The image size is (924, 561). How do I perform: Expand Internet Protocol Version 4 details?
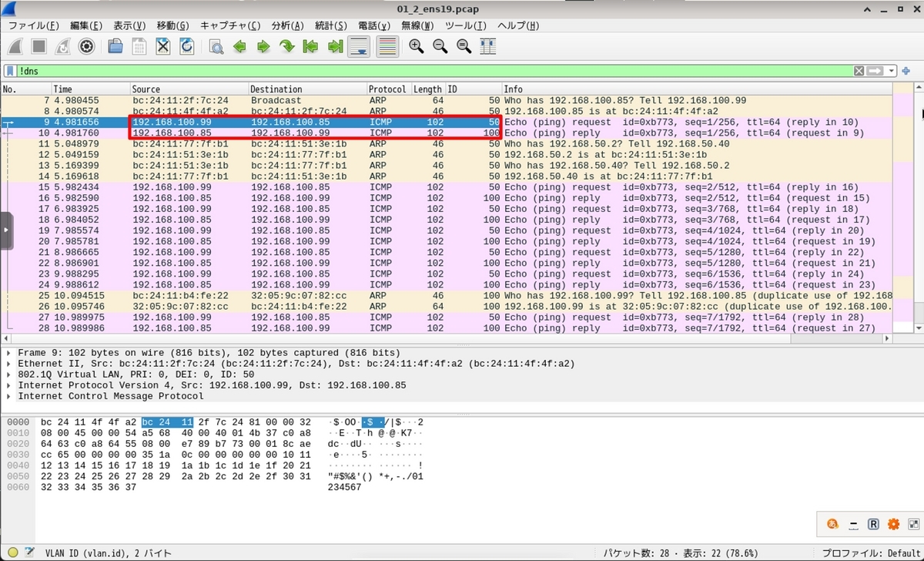8,385
